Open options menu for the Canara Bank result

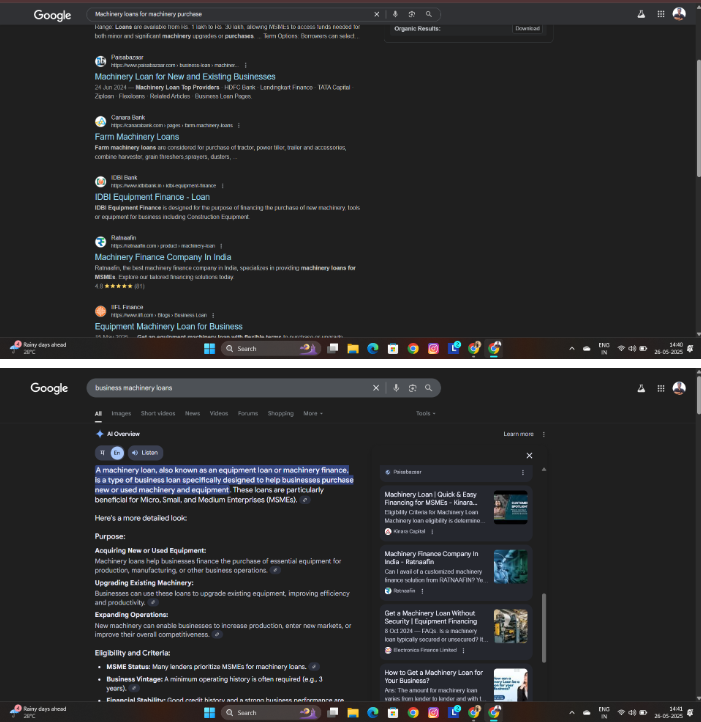pyautogui.click(x=239, y=125)
